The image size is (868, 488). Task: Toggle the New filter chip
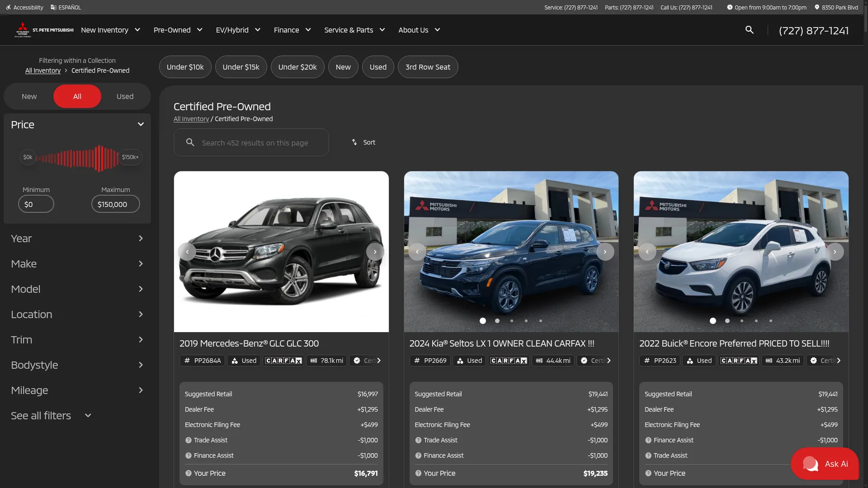[x=343, y=67]
